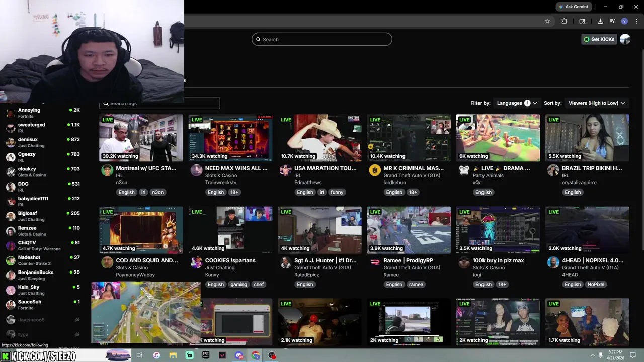This screenshot has width=644, height=362.
Task: Click 'COOKIES !spartans' stream title
Action: [230, 260]
